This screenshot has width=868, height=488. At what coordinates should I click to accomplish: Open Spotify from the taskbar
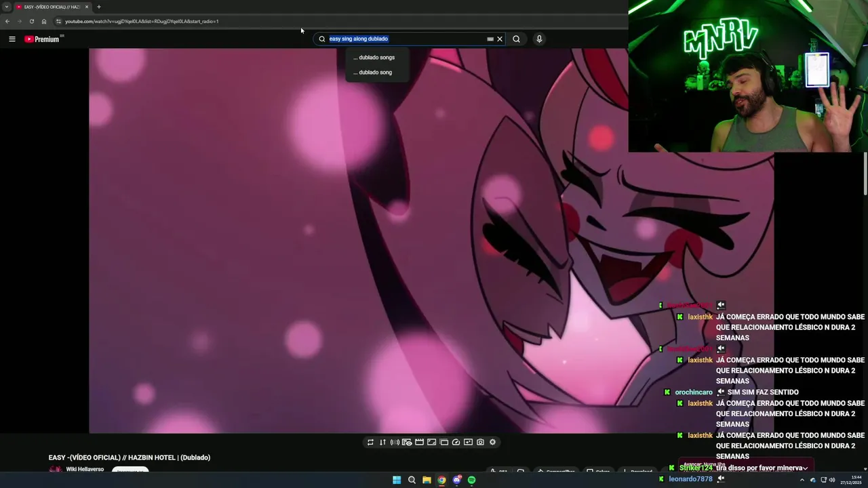[471, 480]
